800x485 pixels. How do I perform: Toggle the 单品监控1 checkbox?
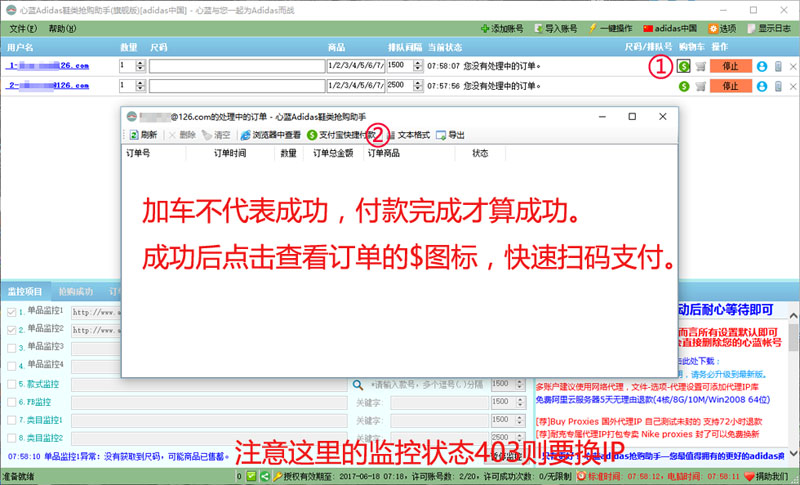click(x=11, y=312)
